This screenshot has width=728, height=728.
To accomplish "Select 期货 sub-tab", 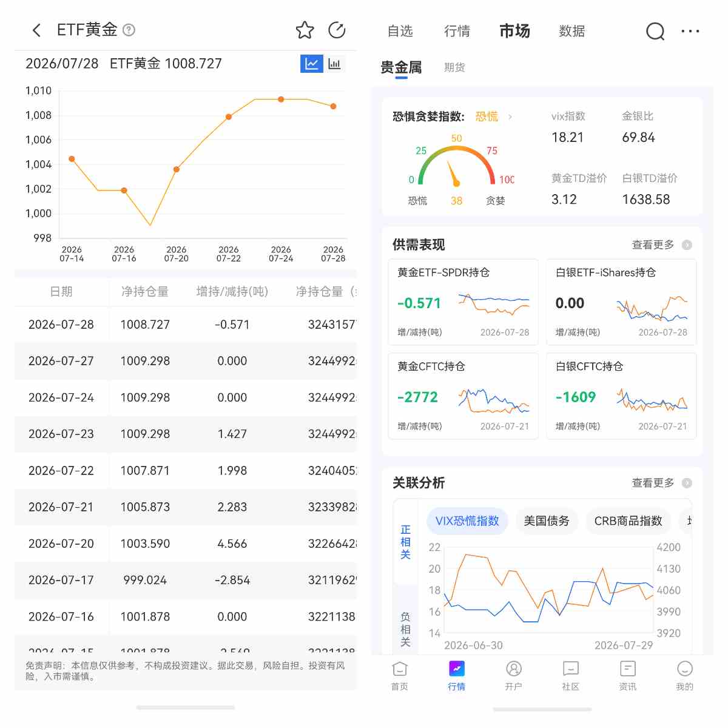I will 454,67.
